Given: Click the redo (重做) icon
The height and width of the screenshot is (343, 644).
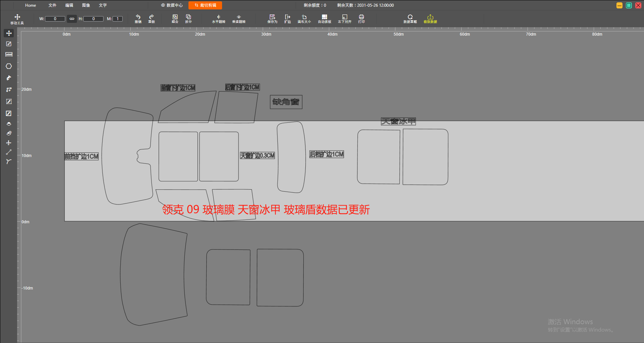Looking at the screenshot, I should coord(152,19).
